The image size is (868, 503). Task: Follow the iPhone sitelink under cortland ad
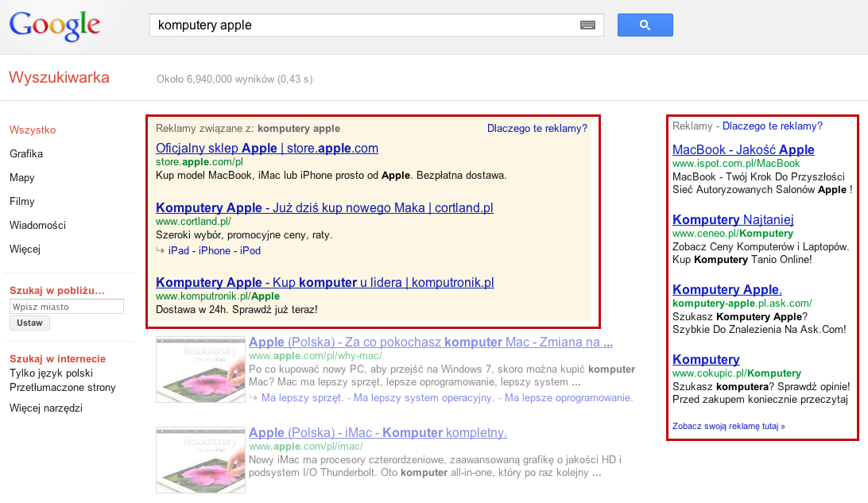coord(215,250)
